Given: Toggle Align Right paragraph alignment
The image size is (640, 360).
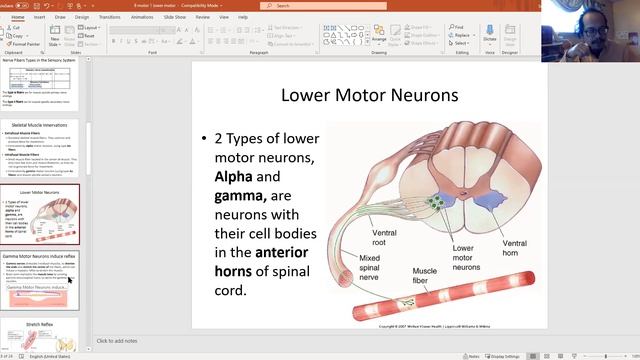Looking at the screenshot, I should pos(226,41).
